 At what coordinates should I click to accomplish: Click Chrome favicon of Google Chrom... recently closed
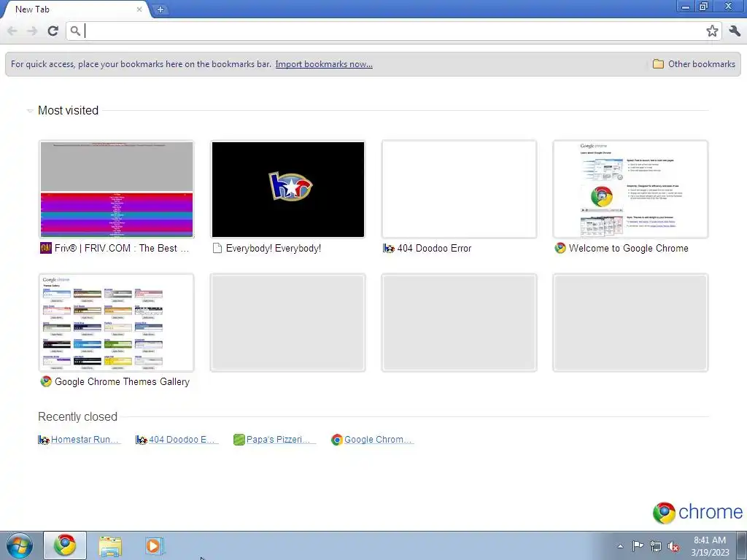pos(337,440)
